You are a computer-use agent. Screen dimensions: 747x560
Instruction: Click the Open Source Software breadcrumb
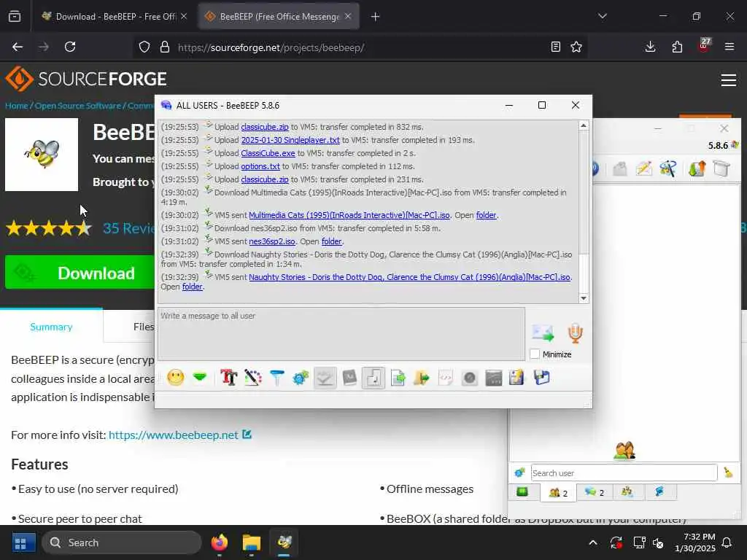click(77, 106)
